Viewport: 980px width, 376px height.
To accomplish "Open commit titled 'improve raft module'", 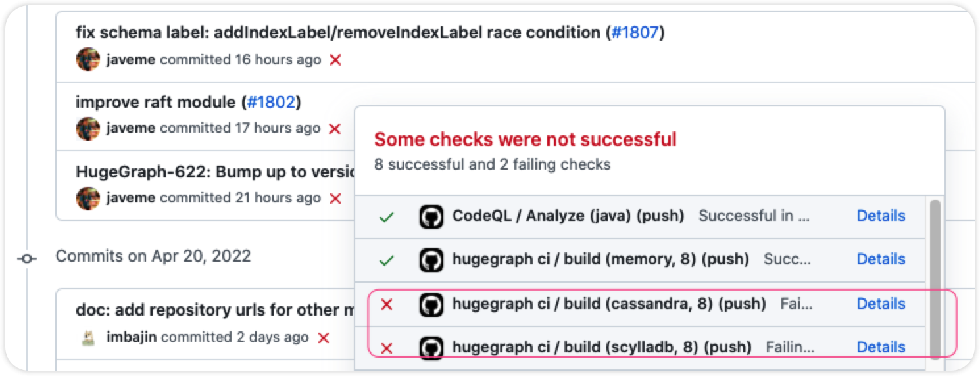I will pyautogui.click(x=155, y=102).
